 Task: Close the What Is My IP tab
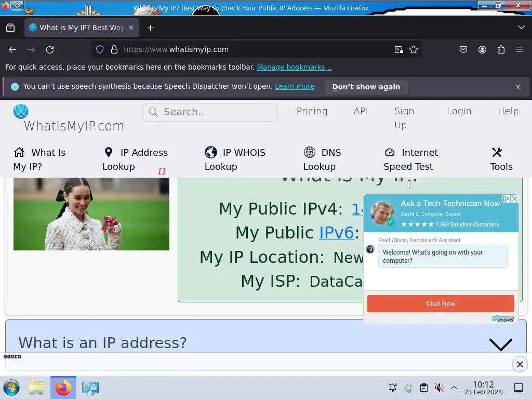pos(131,28)
